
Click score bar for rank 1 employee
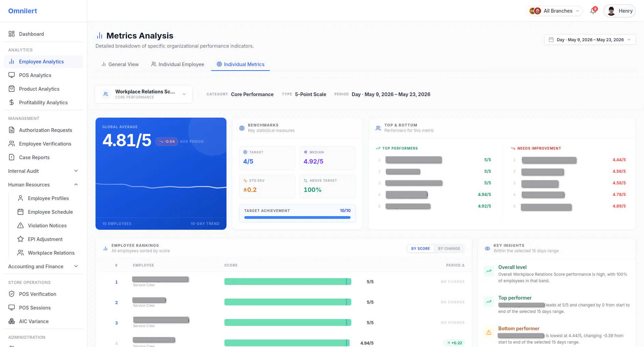(288, 282)
